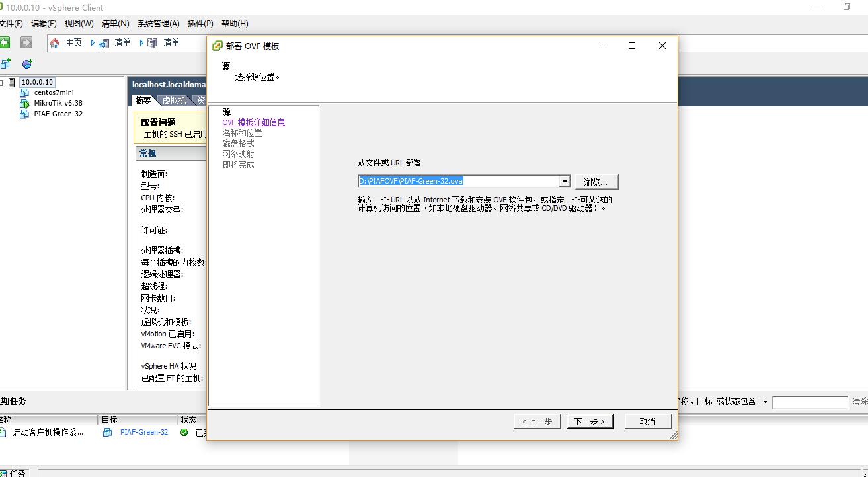This screenshot has height=477, width=868.
Task: Sort tasks by the 状态 column header
Action: coord(192,420)
